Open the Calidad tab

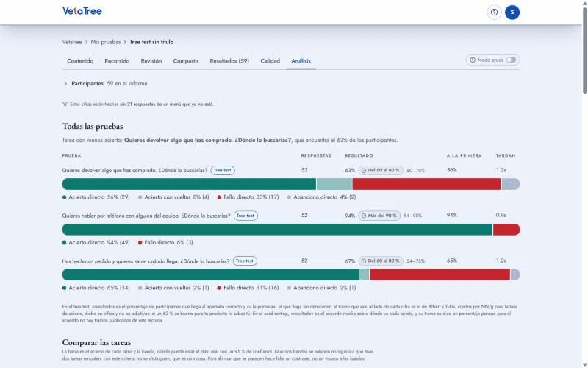coord(270,61)
